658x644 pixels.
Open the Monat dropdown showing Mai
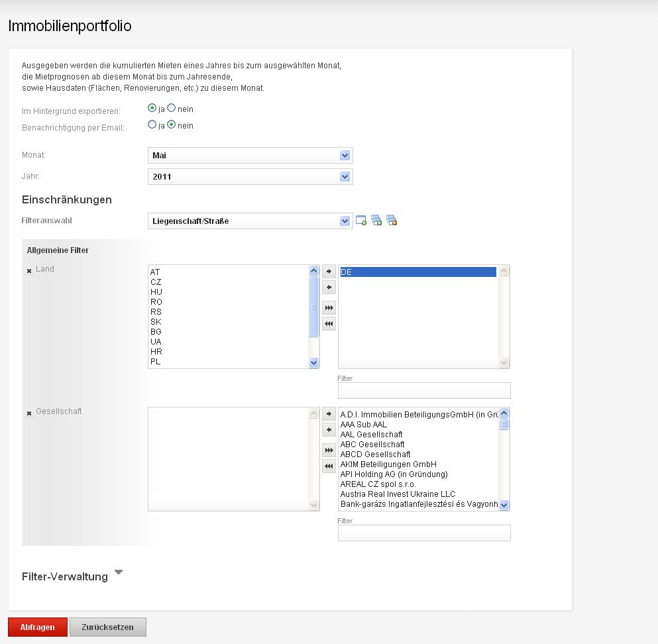(x=250, y=156)
